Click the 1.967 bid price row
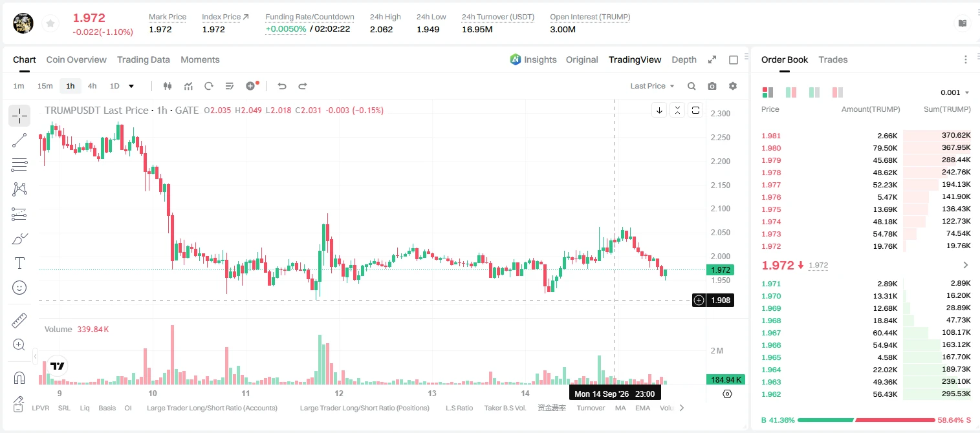This screenshot has height=433, width=980. [x=866, y=333]
